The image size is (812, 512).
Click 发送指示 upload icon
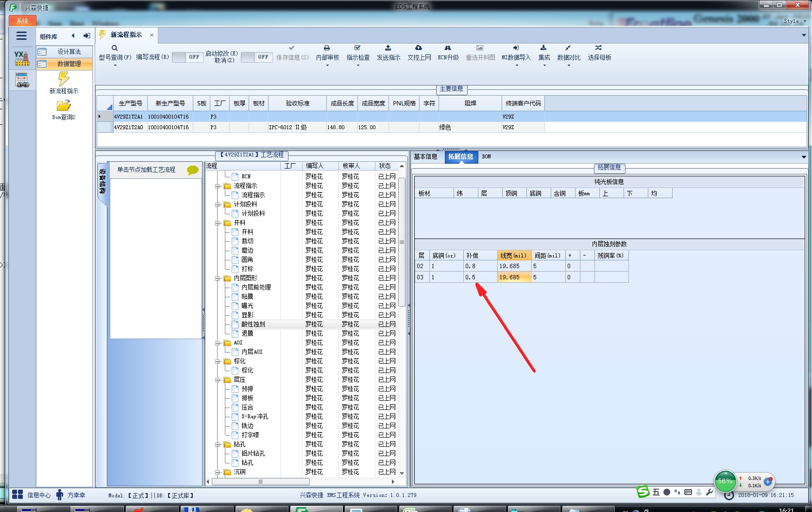coord(388,48)
